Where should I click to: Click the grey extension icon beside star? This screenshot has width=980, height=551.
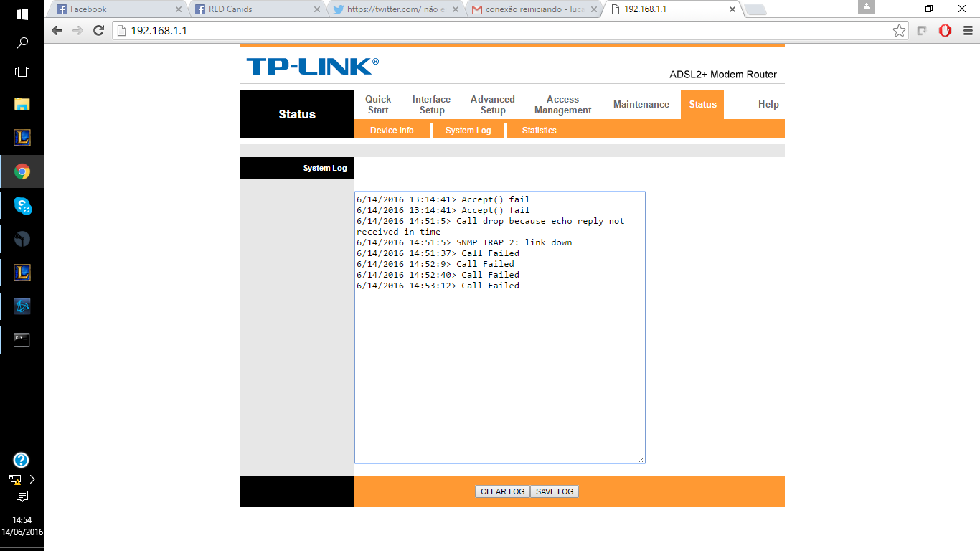pos(923,31)
